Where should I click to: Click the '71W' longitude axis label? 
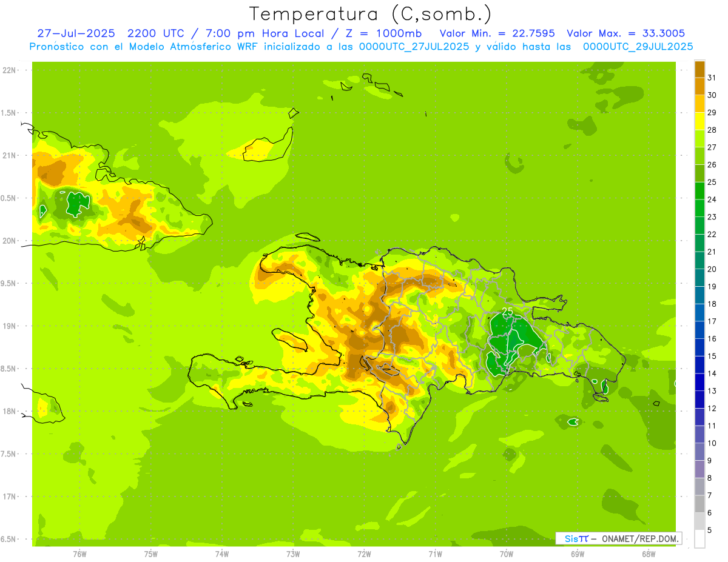(435, 554)
